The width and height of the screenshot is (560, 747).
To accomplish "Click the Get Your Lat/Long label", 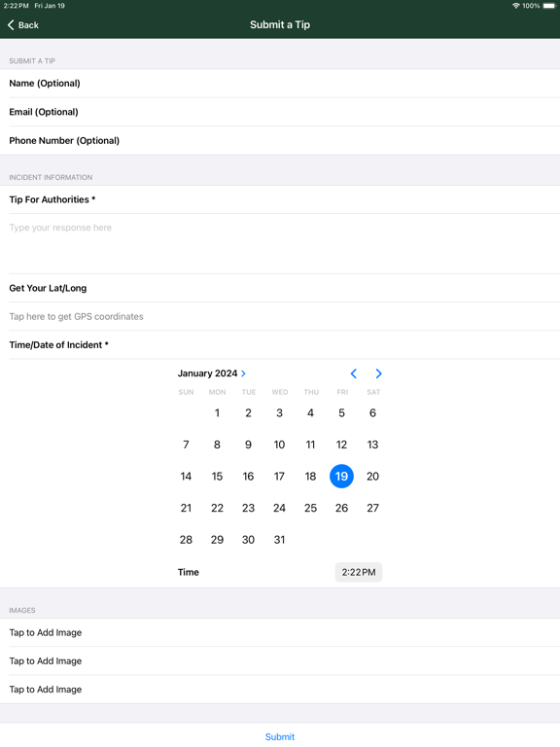I will coord(48,288).
